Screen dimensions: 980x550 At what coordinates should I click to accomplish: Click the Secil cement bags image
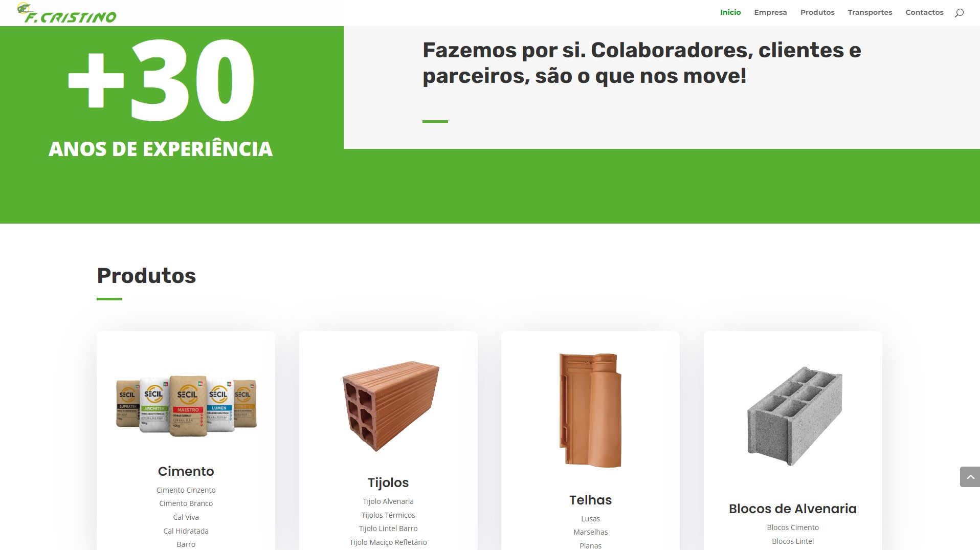click(186, 406)
